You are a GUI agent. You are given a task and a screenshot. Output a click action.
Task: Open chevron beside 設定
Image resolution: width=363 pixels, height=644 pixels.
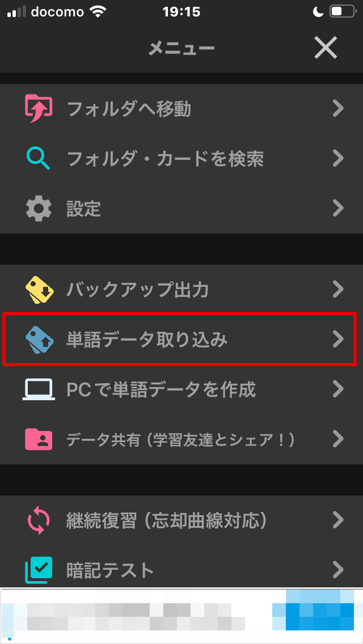pos(338,208)
